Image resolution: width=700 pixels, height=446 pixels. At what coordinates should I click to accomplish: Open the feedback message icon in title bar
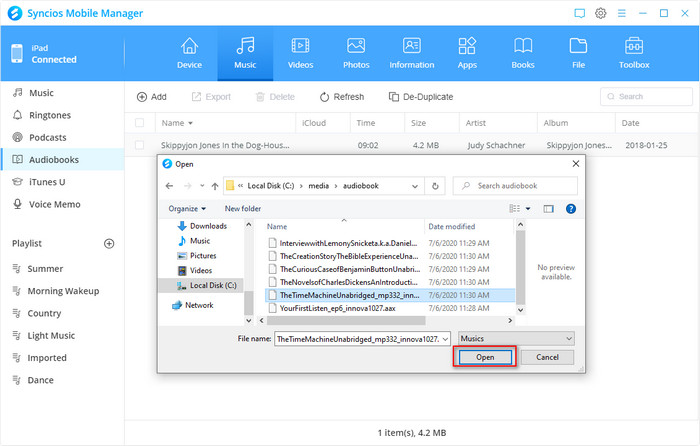point(579,13)
